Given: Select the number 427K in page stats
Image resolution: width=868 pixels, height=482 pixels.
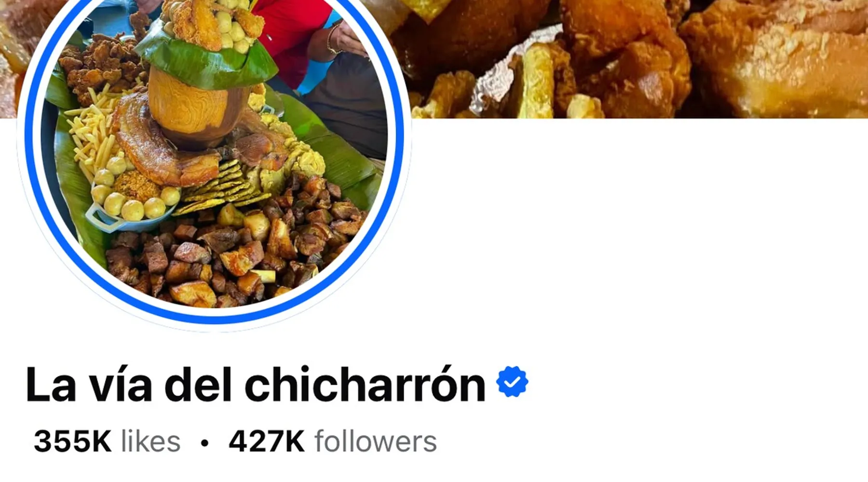Looking at the screenshot, I should pos(267,441).
